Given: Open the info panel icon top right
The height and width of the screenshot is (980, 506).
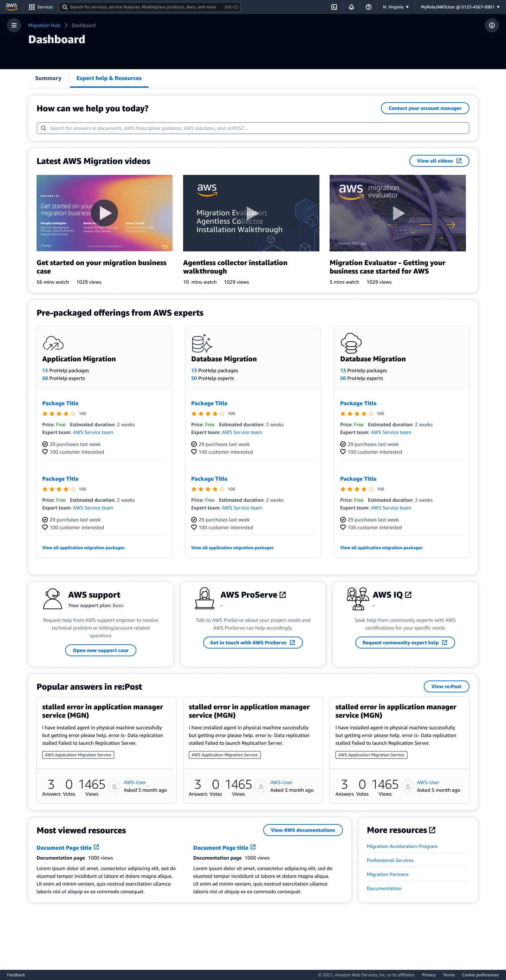Looking at the screenshot, I should point(492,25).
